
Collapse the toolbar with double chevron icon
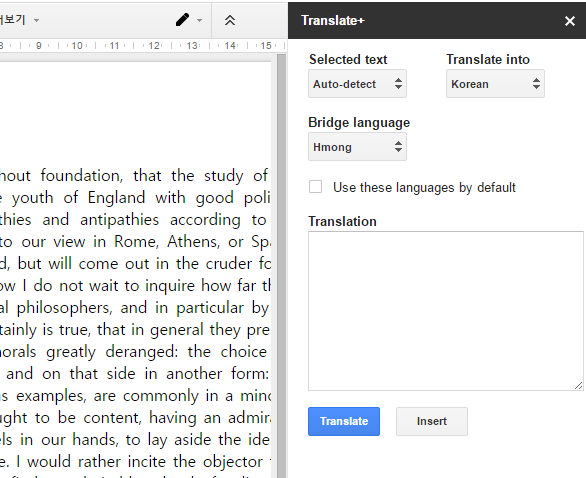coord(230,20)
